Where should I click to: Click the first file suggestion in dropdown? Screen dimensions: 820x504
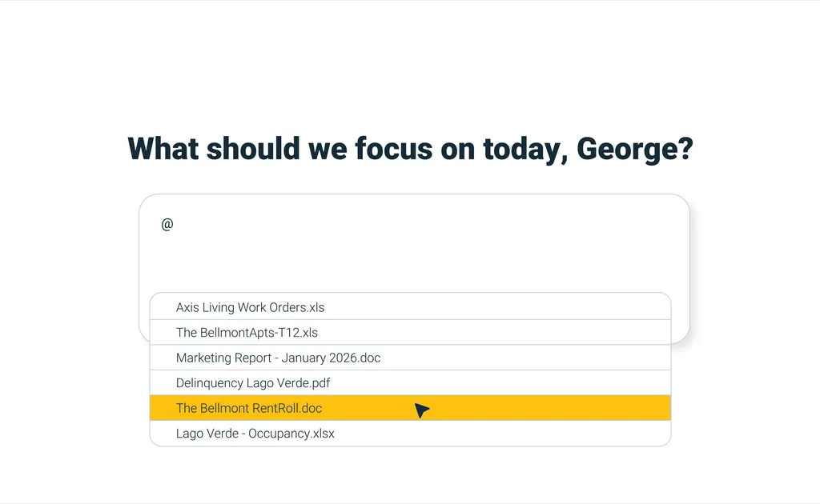point(250,307)
